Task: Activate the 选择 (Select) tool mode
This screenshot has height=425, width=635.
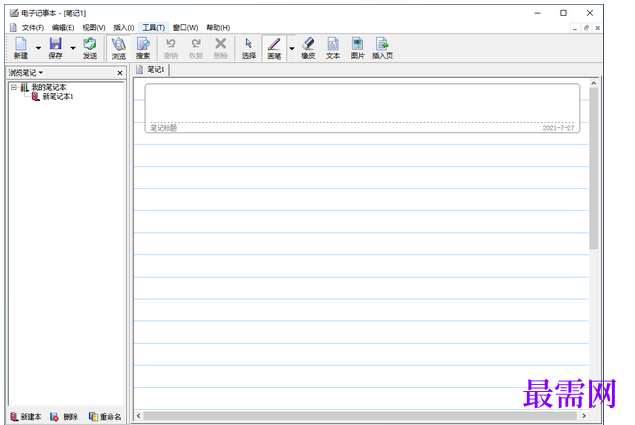Action: click(x=249, y=48)
